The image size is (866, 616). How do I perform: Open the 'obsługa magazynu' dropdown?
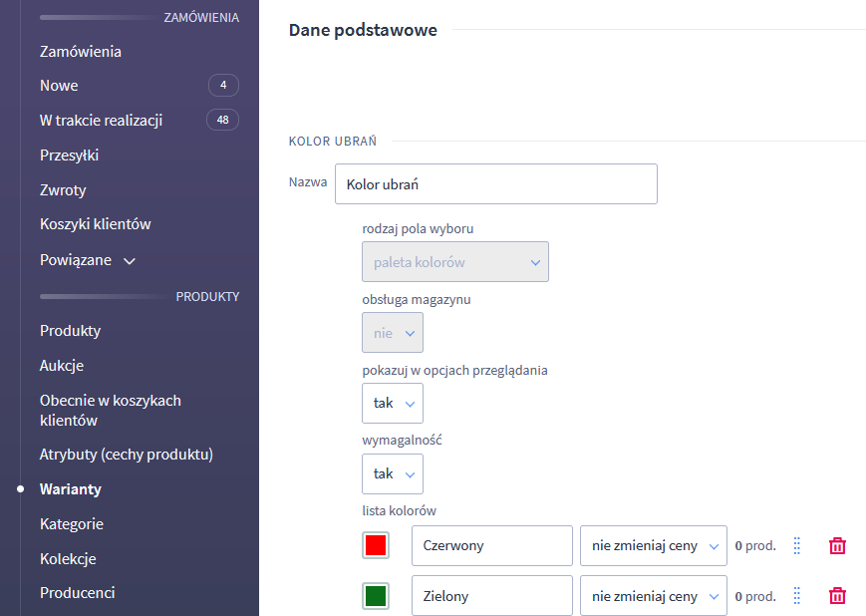(393, 333)
